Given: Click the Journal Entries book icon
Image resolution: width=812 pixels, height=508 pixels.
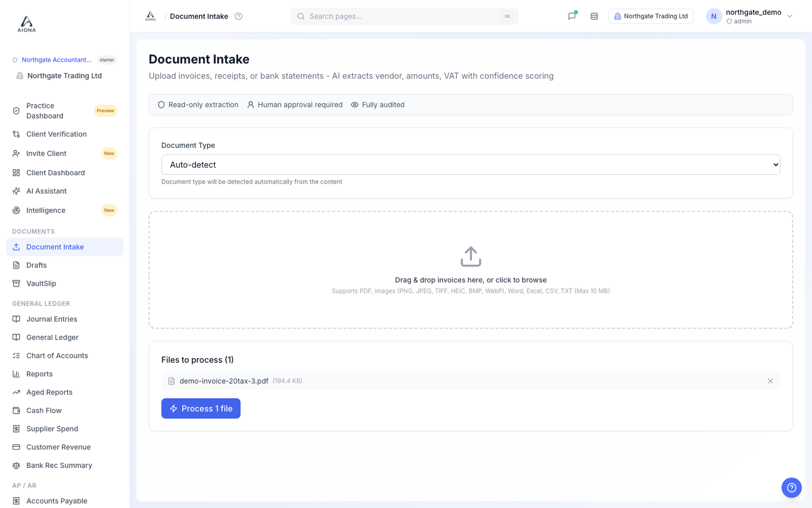Looking at the screenshot, I should [16, 319].
